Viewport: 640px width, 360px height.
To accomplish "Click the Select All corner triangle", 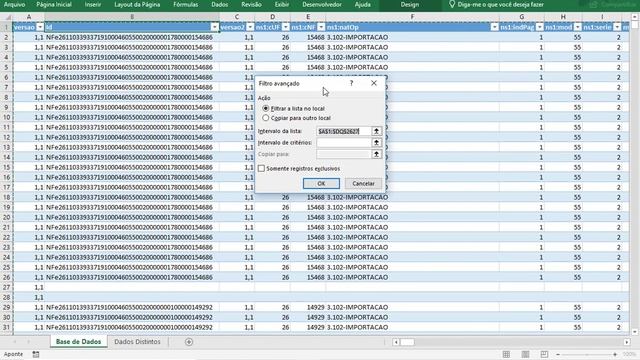I will [7, 17].
